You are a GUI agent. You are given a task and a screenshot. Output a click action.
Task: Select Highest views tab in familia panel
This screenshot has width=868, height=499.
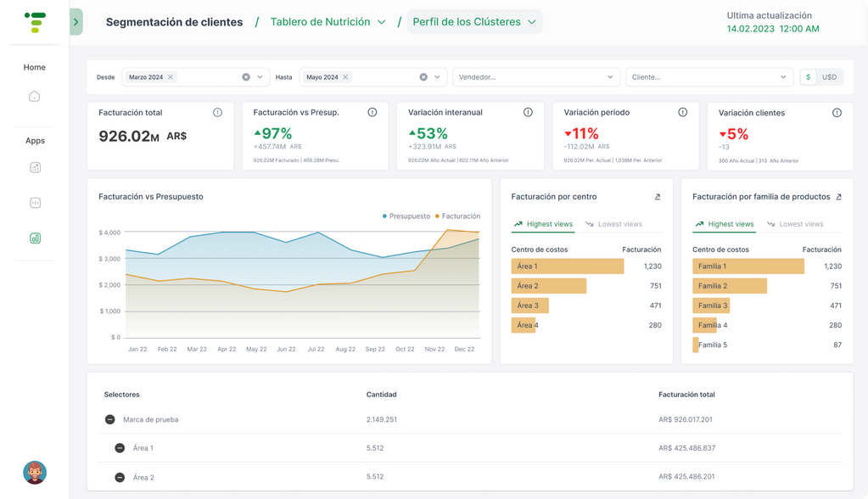coord(724,224)
